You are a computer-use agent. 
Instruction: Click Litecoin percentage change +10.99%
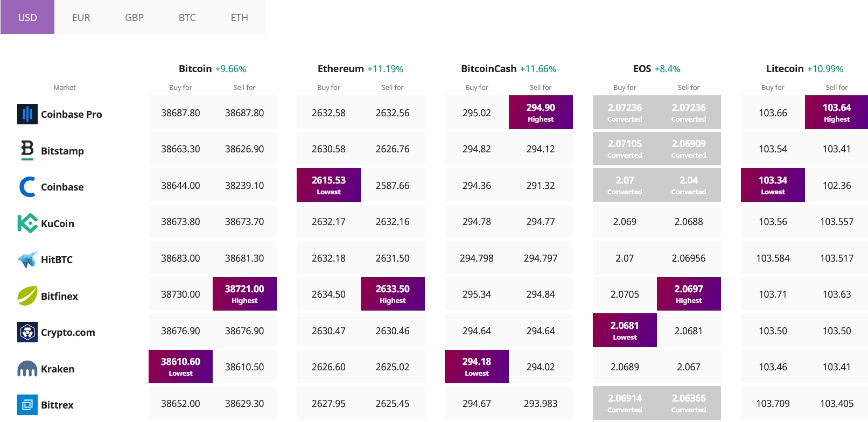[825, 69]
